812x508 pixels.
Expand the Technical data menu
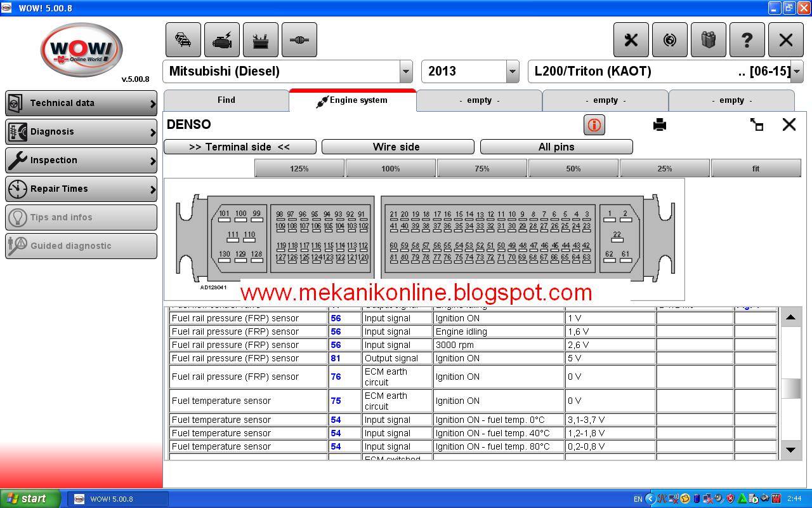(x=81, y=103)
